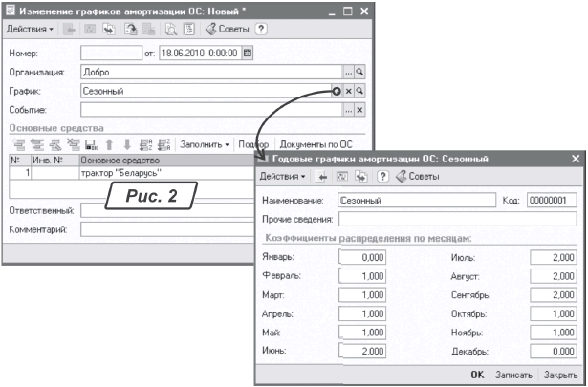
Task: Open Действия menu in Годовые графики dialog
Action: (282, 177)
